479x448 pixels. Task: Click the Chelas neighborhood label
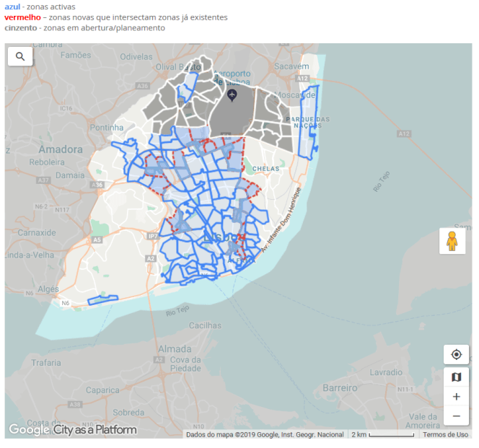coord(265,169)
